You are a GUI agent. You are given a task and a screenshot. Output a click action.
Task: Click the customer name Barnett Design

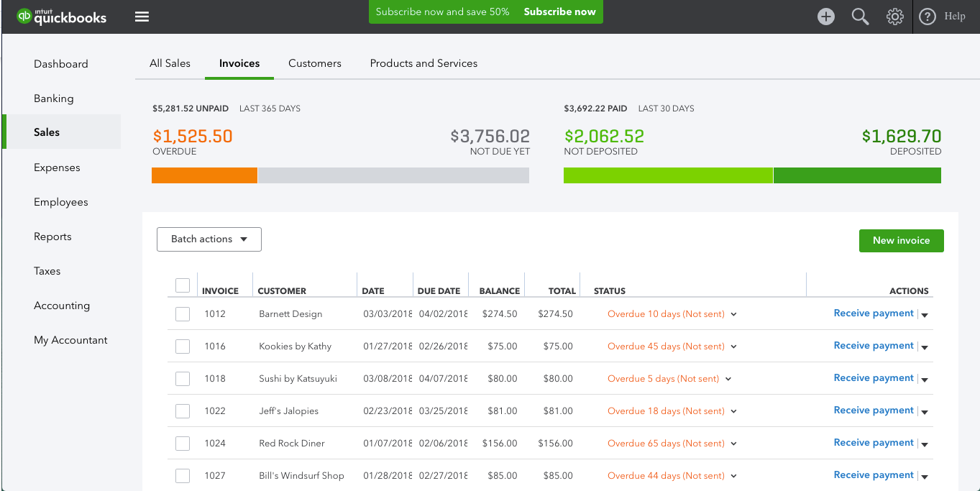click(290, 313)
